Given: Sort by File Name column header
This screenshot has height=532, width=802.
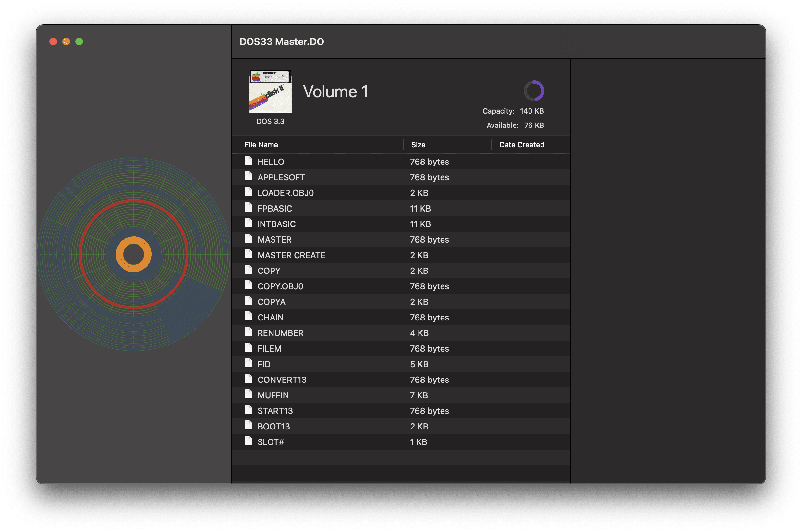Looking at the screenshot, I should point(261,145).
